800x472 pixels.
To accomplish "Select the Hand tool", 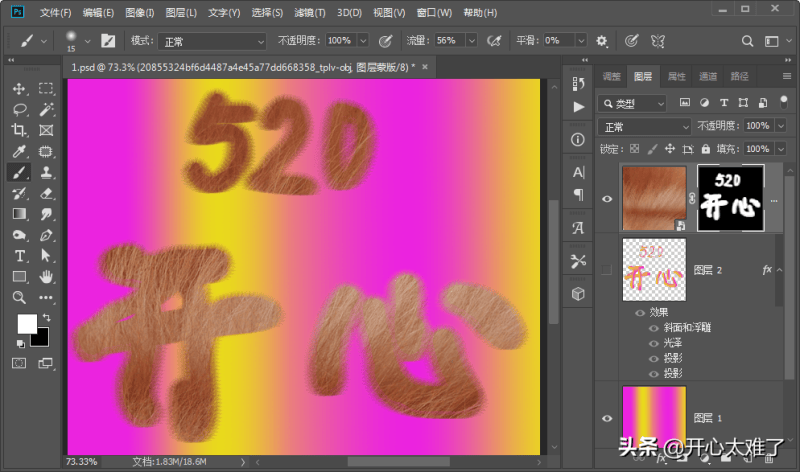I will click(46, 277).
